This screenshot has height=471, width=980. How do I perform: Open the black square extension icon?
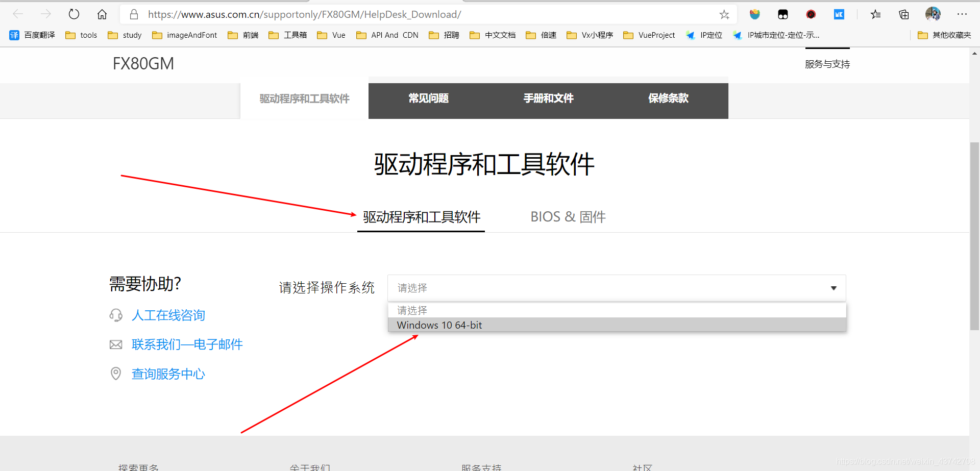(x=783, y=14)
